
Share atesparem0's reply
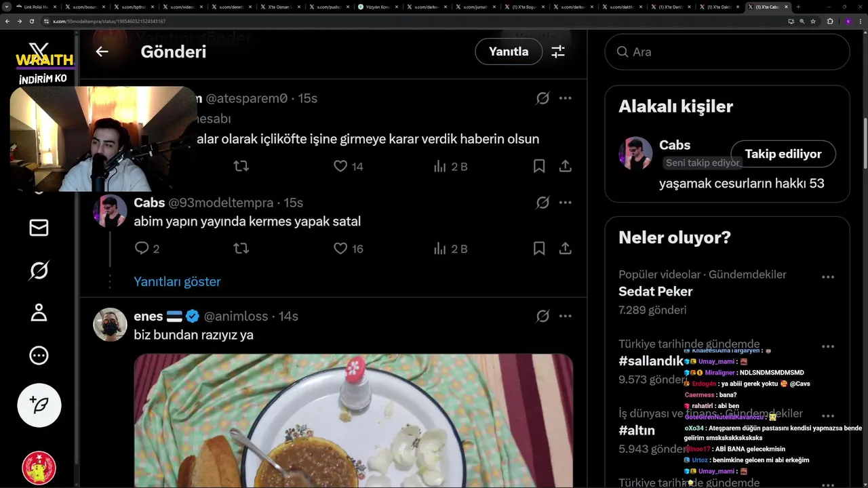tap(565, 166)
